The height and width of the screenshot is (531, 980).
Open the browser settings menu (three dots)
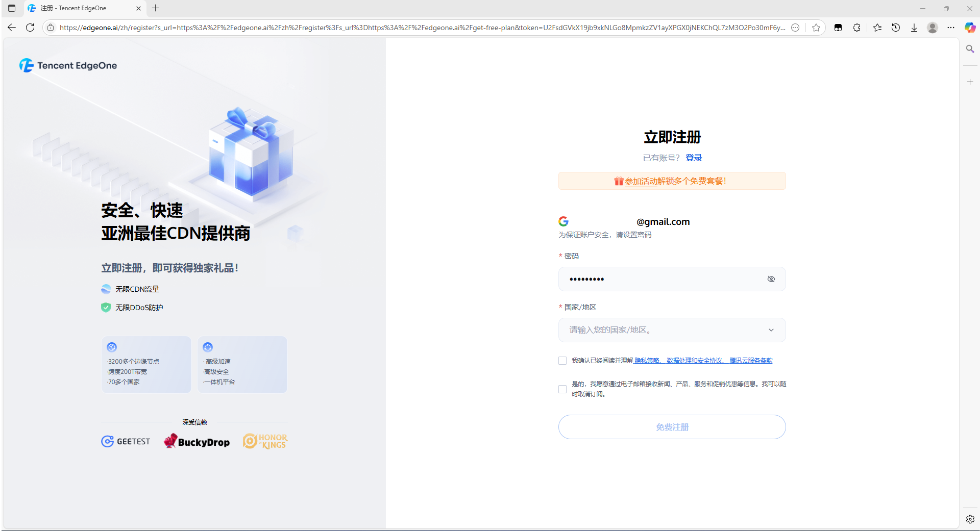(951, 28)
